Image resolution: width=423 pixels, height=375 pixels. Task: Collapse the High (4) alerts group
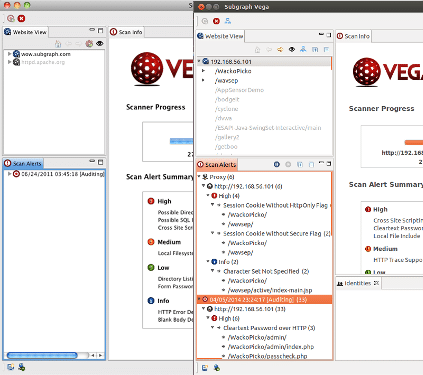tap(208, 196)
